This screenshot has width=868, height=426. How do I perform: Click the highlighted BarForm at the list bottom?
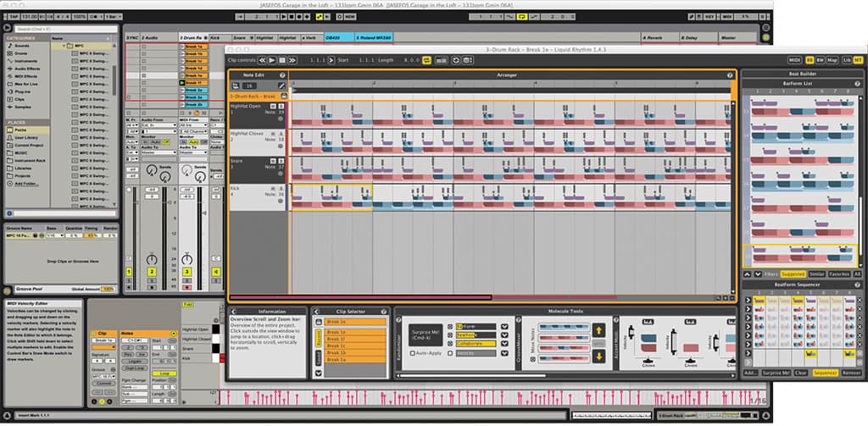coord(800,256)
